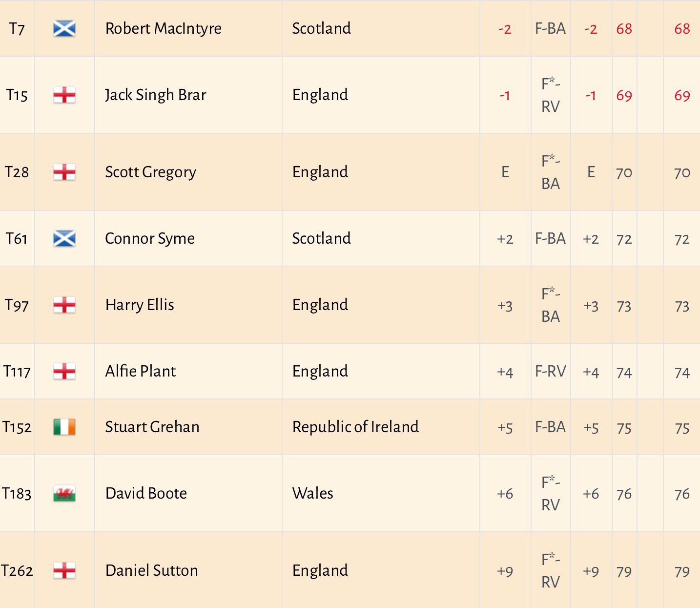The height and width of the screenshot is (608, 700).
Task: Click Scotland flag beside Connor Syme
Action: point(64,239)
